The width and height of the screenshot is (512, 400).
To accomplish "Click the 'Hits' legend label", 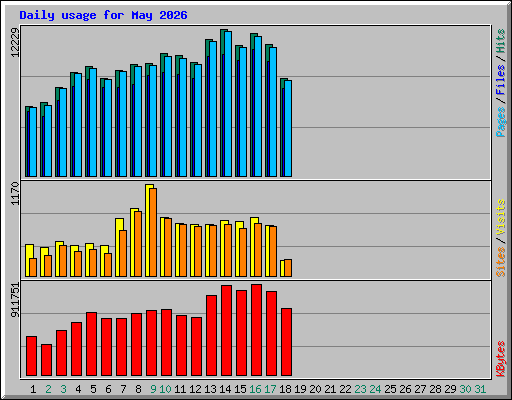I will pyautogui.click(x=501, y=41).
